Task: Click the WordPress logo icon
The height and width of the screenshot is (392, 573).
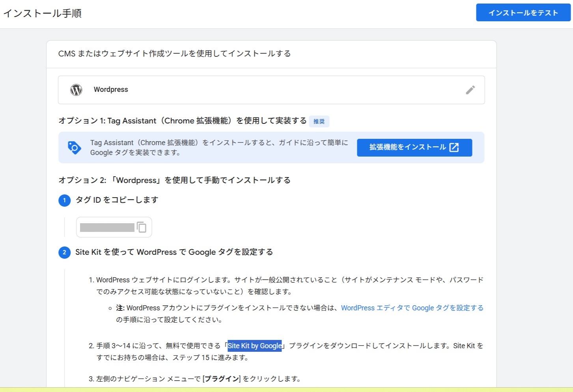Action: coord(76,90)
